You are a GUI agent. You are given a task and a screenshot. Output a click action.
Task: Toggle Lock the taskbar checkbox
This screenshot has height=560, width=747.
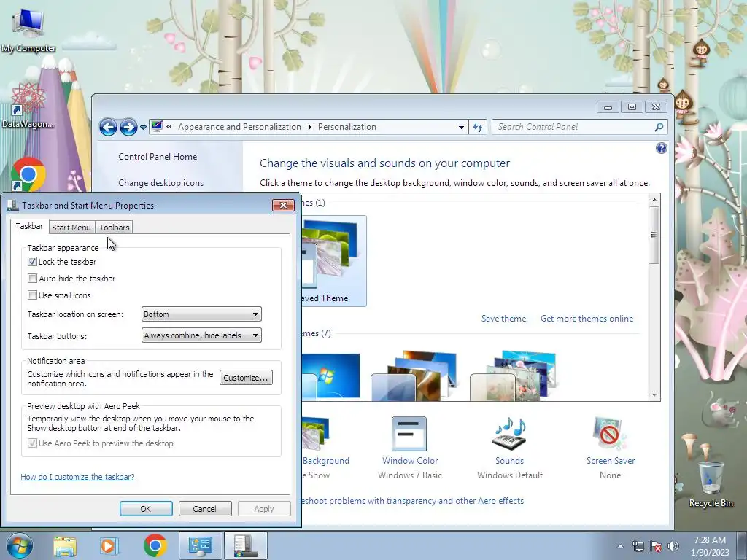[32, 262]
